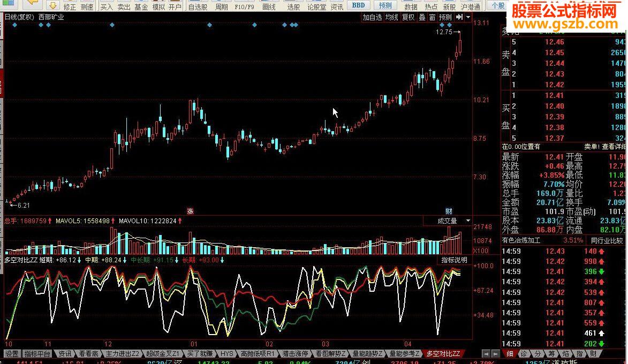
Task: Toggle 预测 forecast in chart header
Action: pos(445,17)
